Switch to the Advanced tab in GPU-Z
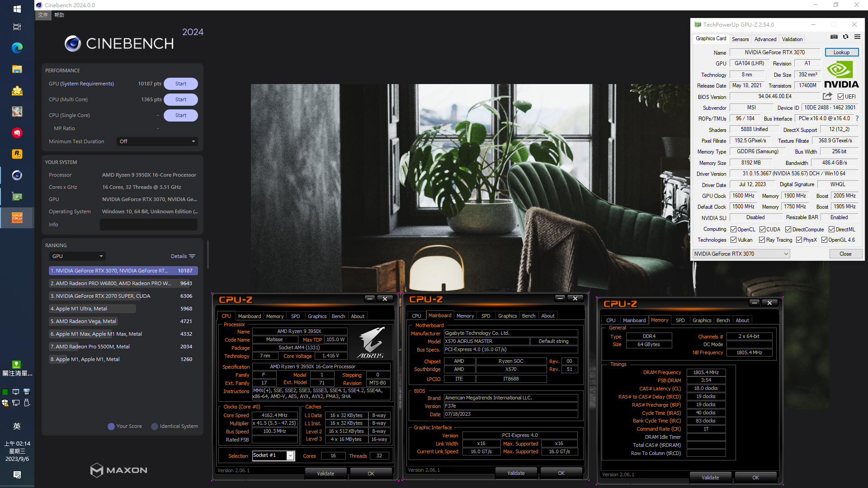868x488 pixels. point(765,39)
